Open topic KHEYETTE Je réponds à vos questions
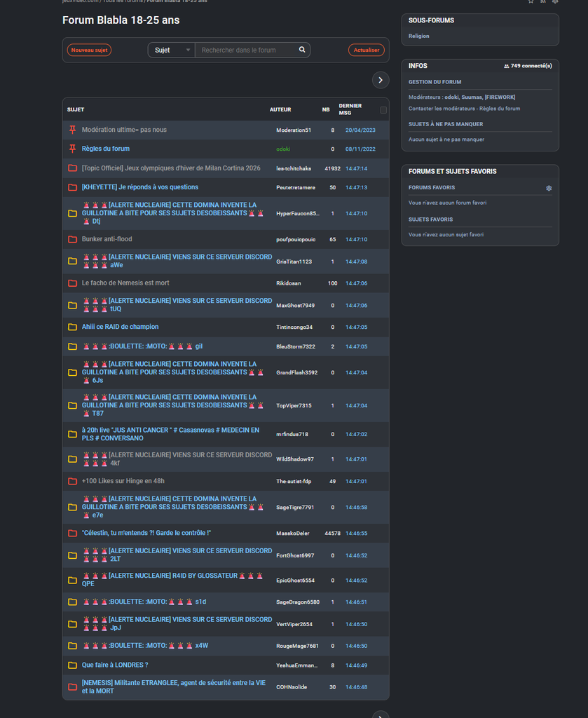 coord(140,187)
